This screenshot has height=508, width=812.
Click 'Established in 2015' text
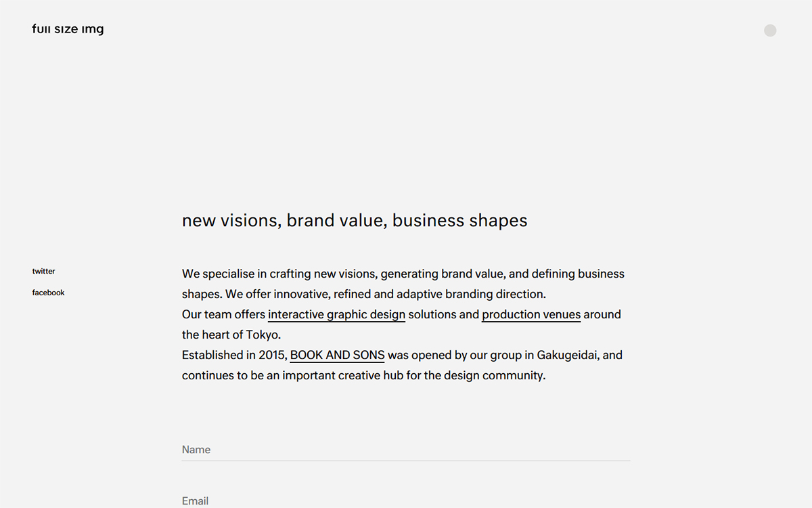[234, 356]
